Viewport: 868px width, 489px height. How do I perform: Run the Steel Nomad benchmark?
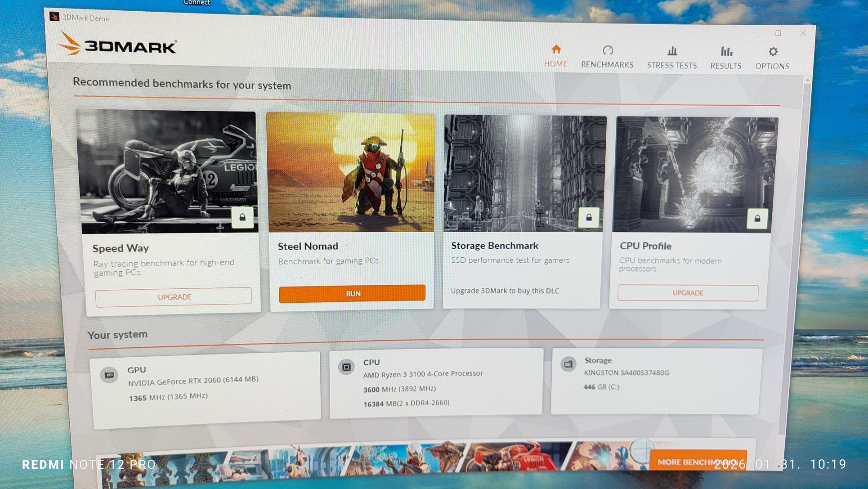coord(352,293)
